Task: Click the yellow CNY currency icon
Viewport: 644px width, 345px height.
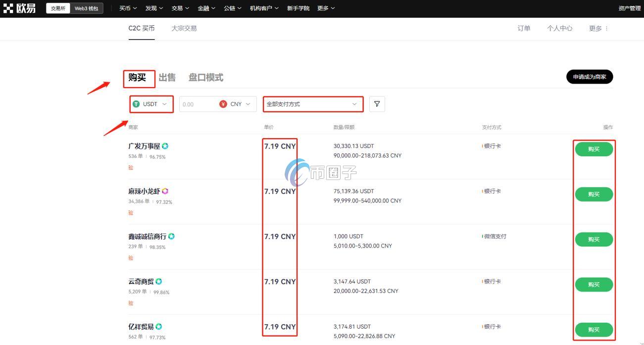Action: tap(222, 104)
